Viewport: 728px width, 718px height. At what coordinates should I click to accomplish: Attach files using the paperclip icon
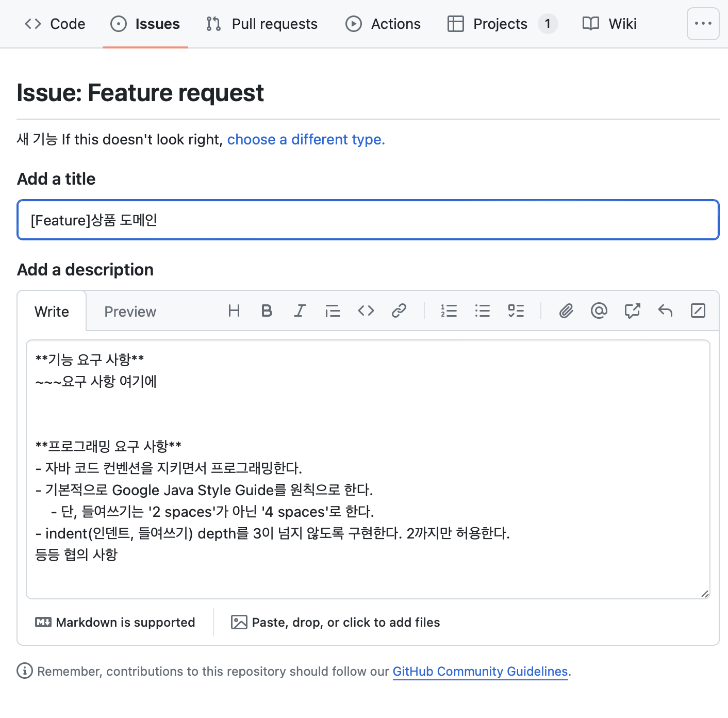coord(566,311)
